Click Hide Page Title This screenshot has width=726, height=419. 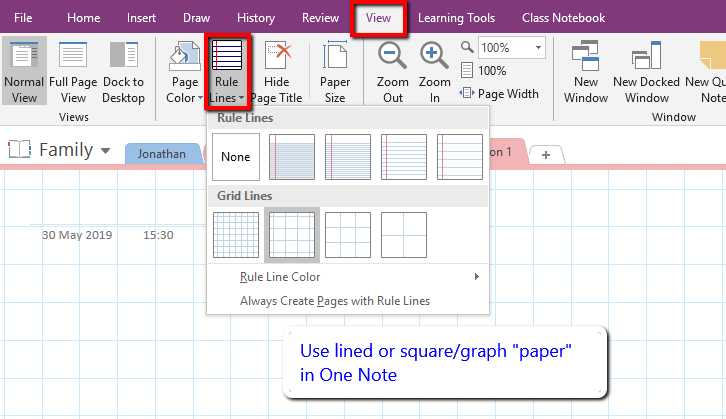point(276,71)
